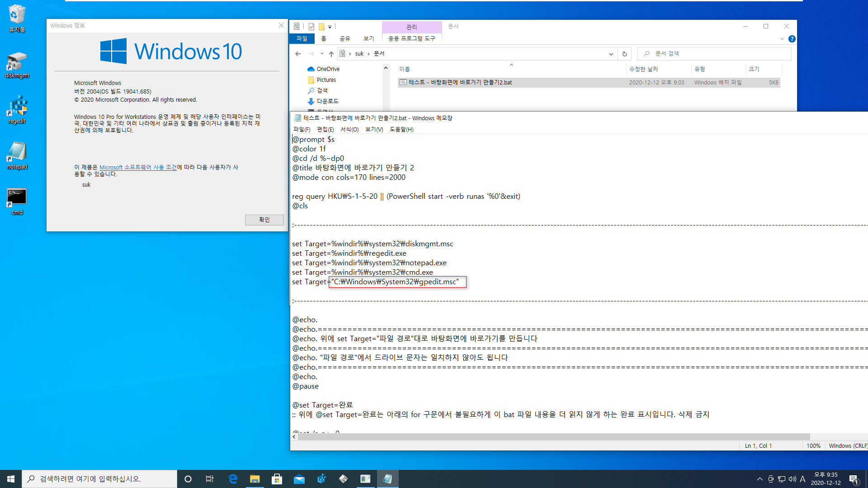
Task: Click the scroll-up arrow in Explorer navigation pane
Action: point(386,68)
